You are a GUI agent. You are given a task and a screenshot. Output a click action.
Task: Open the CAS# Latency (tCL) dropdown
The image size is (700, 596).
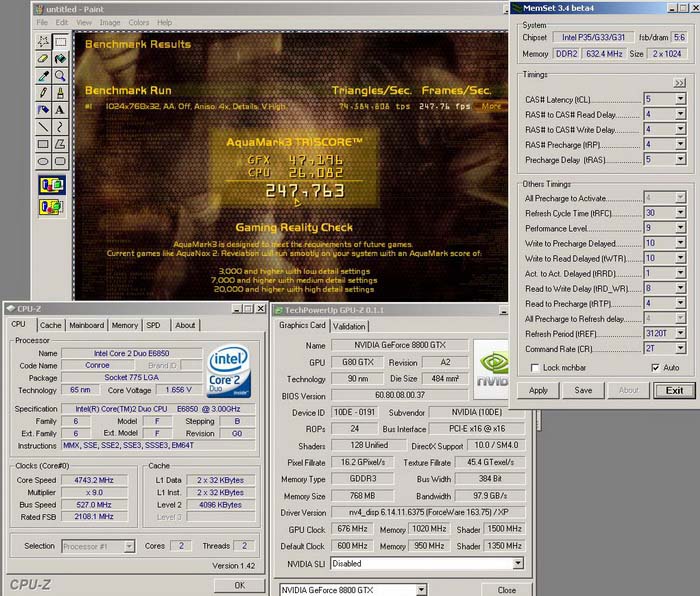tap(680, 99)
